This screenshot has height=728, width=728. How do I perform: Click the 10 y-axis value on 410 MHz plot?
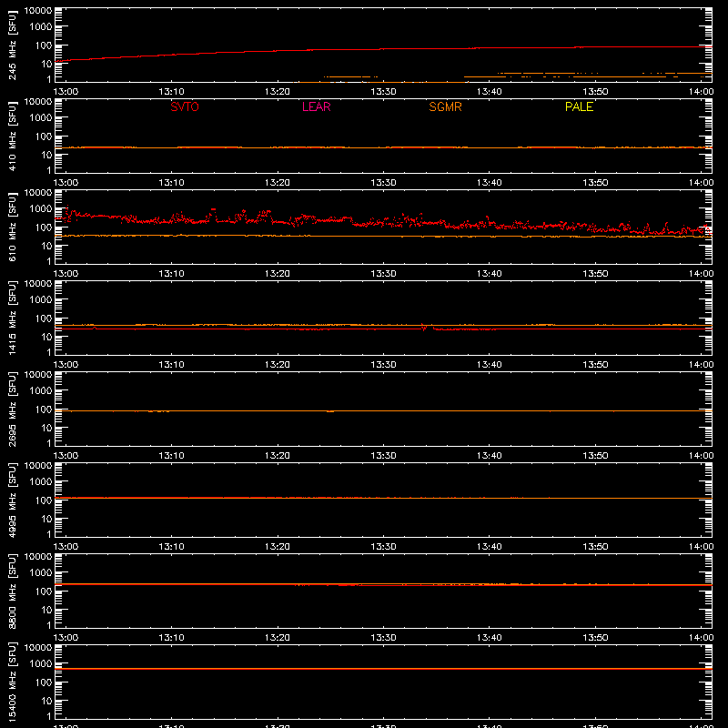[46, 155]
